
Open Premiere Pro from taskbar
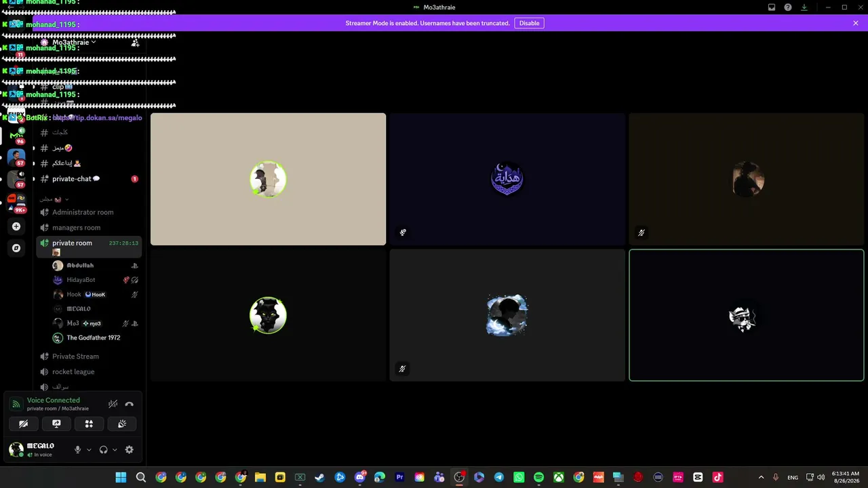point(399,477)
